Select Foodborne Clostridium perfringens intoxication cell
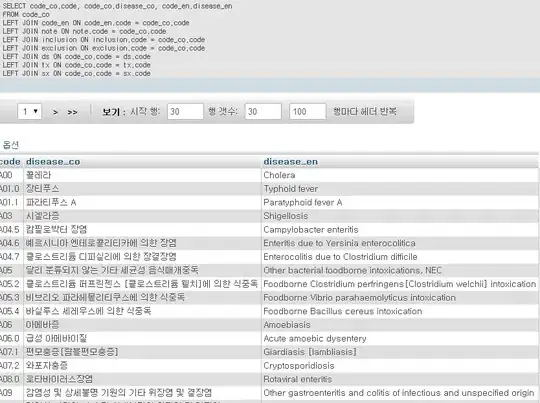This screenshot has width=540, height=403. tap(400, 284)
